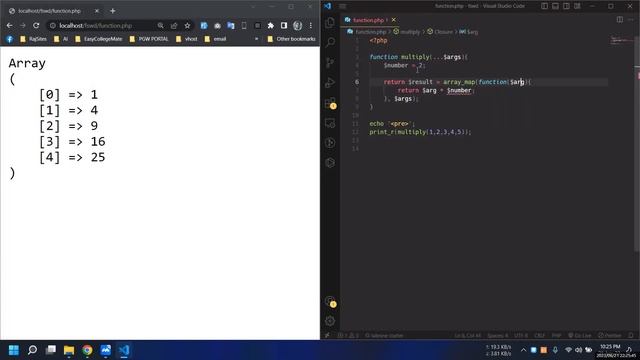Start Go Live server
640x360 pixels.
[x=580, y=336]
